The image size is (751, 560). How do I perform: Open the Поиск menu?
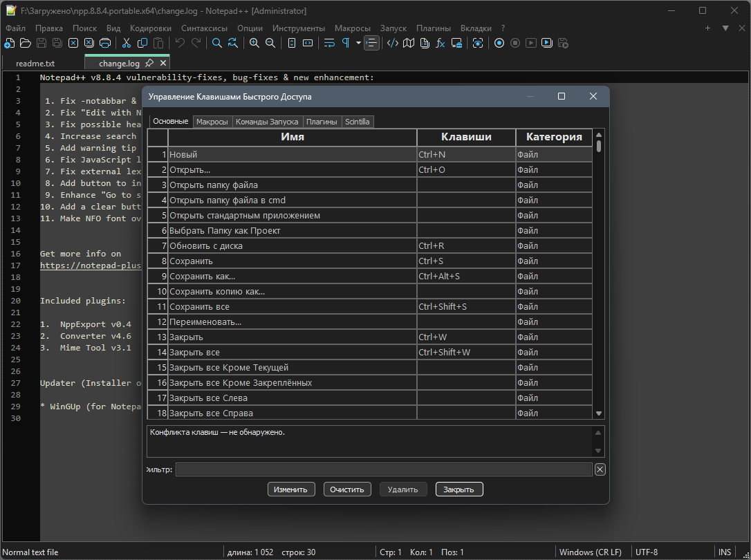84,28
